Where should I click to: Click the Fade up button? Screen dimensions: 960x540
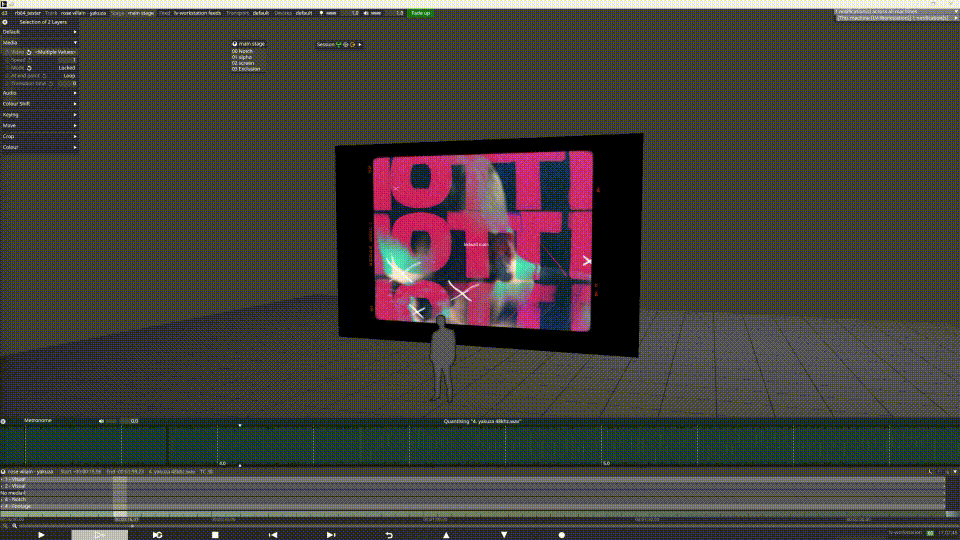[420, 13]
